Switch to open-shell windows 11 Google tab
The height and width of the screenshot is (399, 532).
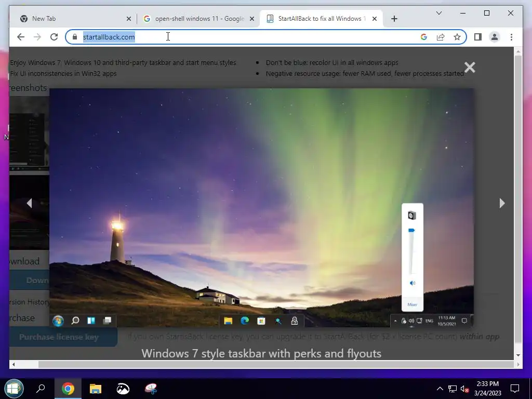pos(198,19)
